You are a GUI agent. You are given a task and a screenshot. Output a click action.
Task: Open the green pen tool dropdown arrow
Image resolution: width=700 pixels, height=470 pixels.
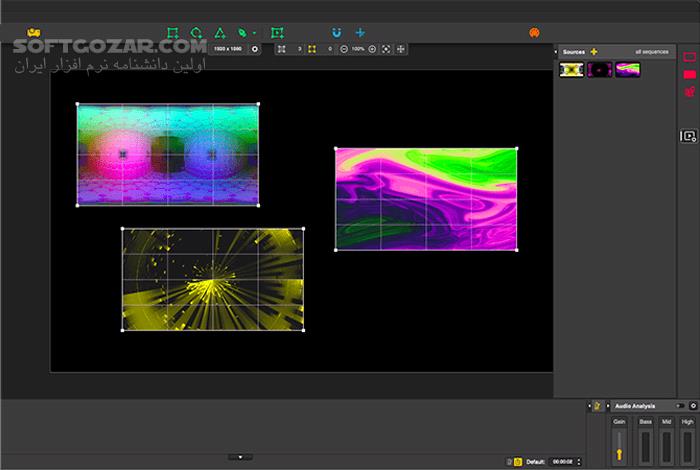254,34
